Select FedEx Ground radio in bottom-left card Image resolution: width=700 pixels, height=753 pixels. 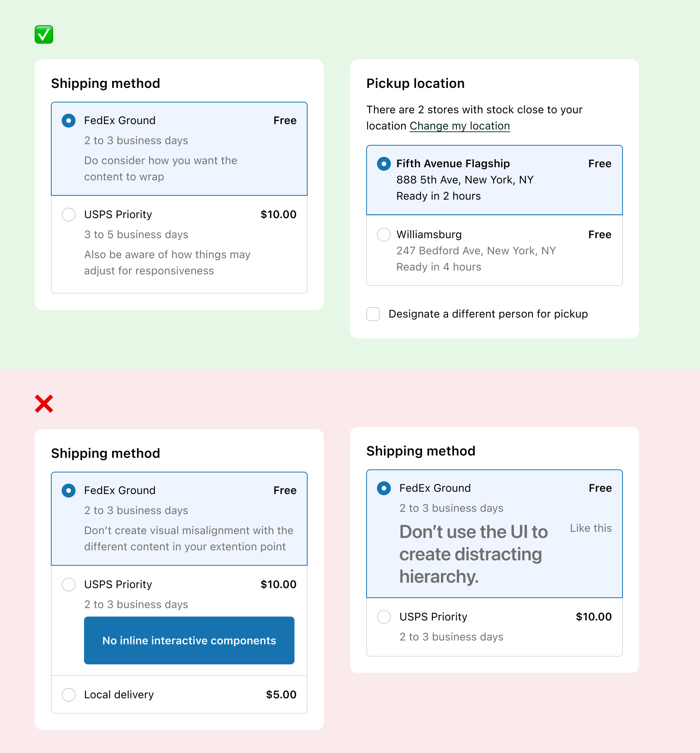pyautogui.click(x=69, y=491)
